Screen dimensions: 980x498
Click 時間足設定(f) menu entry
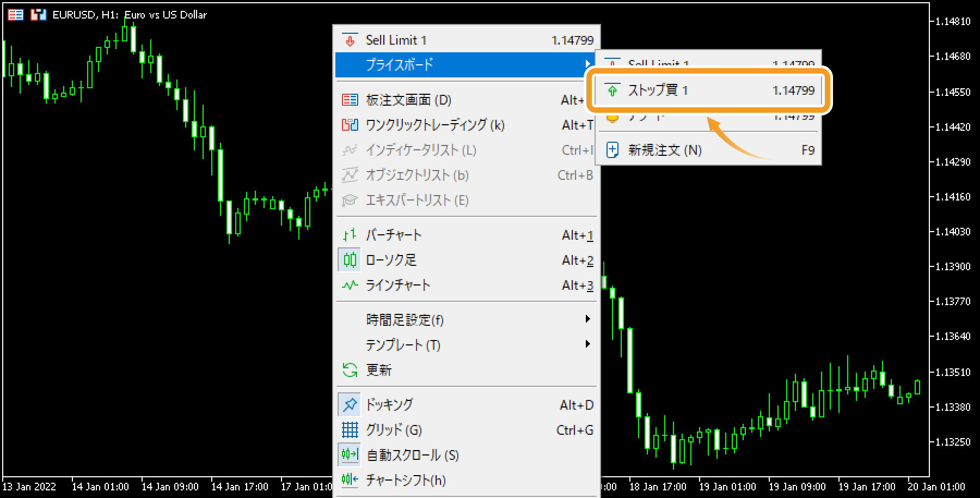point(467,319)
